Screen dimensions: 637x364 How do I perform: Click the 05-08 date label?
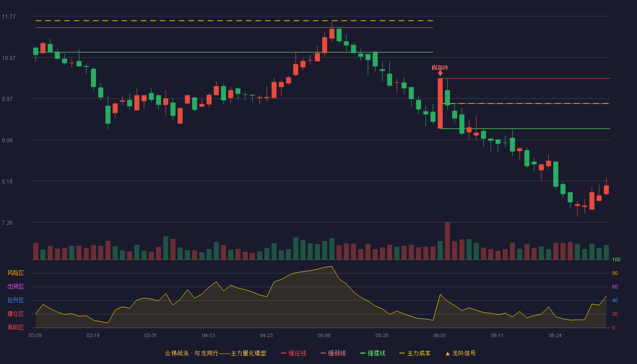point(324,335)
